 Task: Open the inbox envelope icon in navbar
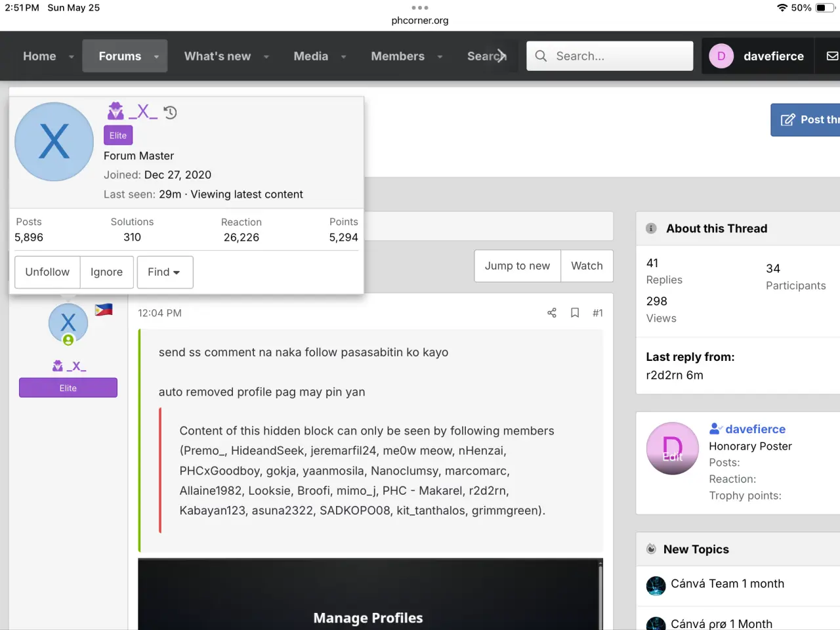(x=832, y=56)
